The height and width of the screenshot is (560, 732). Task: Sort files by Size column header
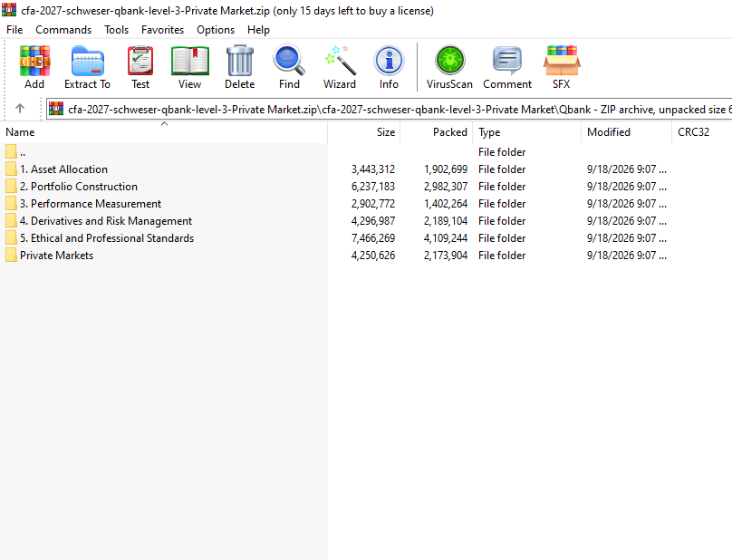tap(363, 132)
